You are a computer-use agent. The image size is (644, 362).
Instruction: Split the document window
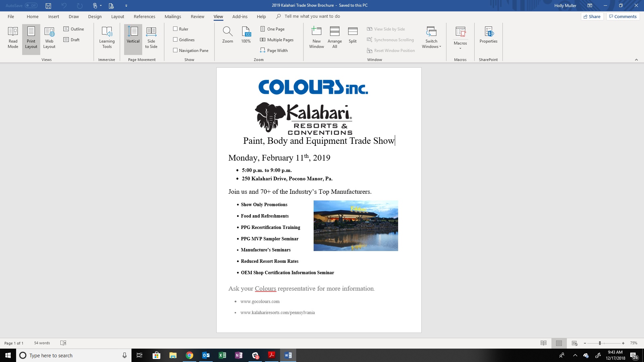coord(353,36)
